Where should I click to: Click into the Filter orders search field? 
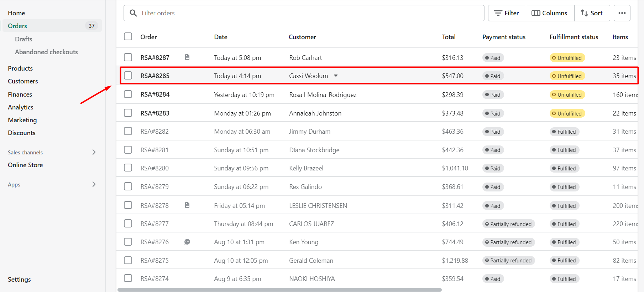coord(310,13)
